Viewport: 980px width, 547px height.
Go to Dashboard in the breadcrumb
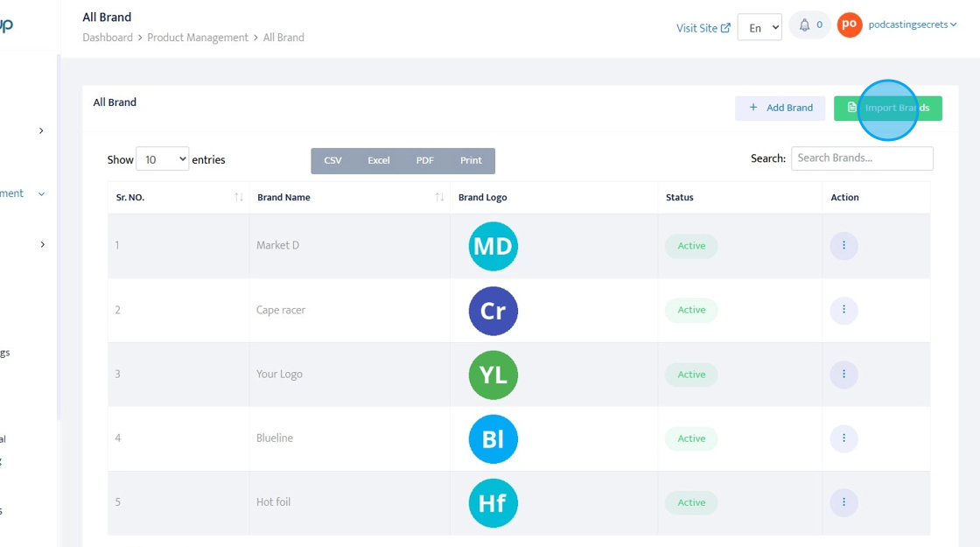click(x=108, y=38)
